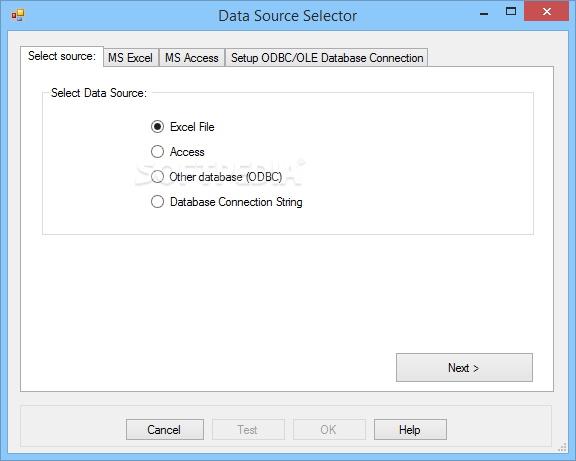This screenshot has width=576, height=461.
Task: Click the Data Source Selector title bar
Action: pyautogui.click(x=287, y=16)
